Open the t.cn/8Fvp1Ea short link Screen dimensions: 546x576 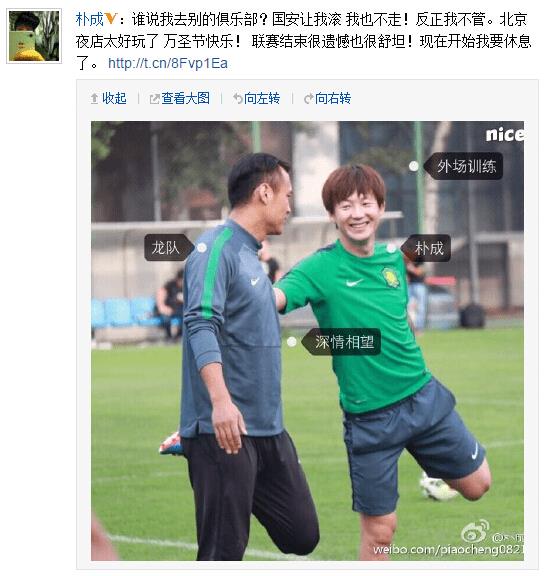[168, 63]
